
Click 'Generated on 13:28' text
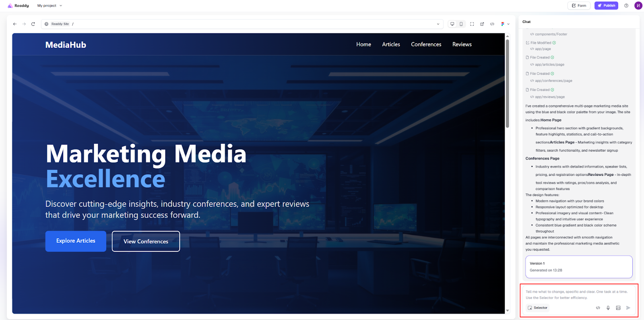[546, 270]
